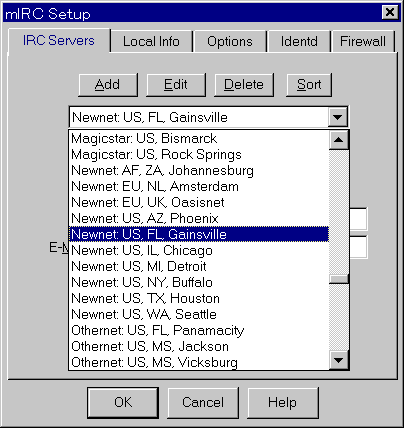Switch to the Identd tab

[299, 42]
